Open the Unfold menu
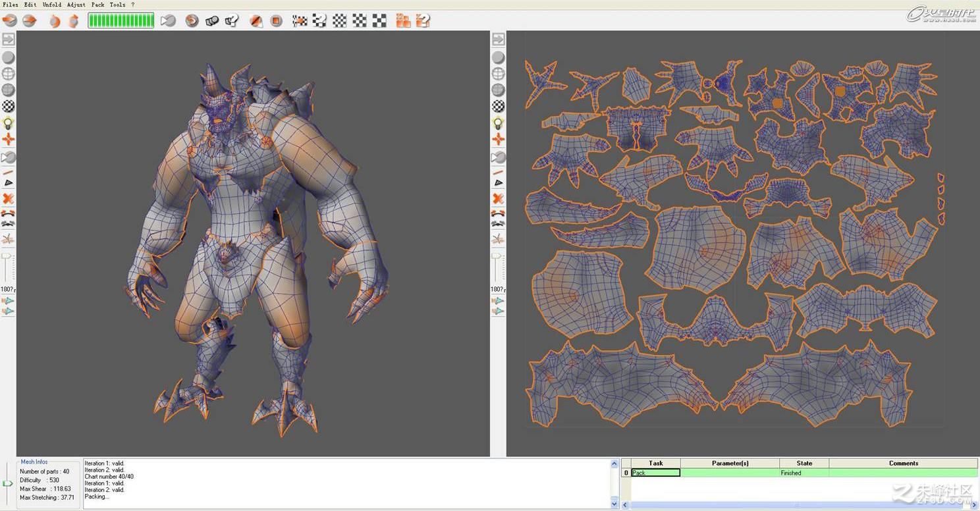 52,5
